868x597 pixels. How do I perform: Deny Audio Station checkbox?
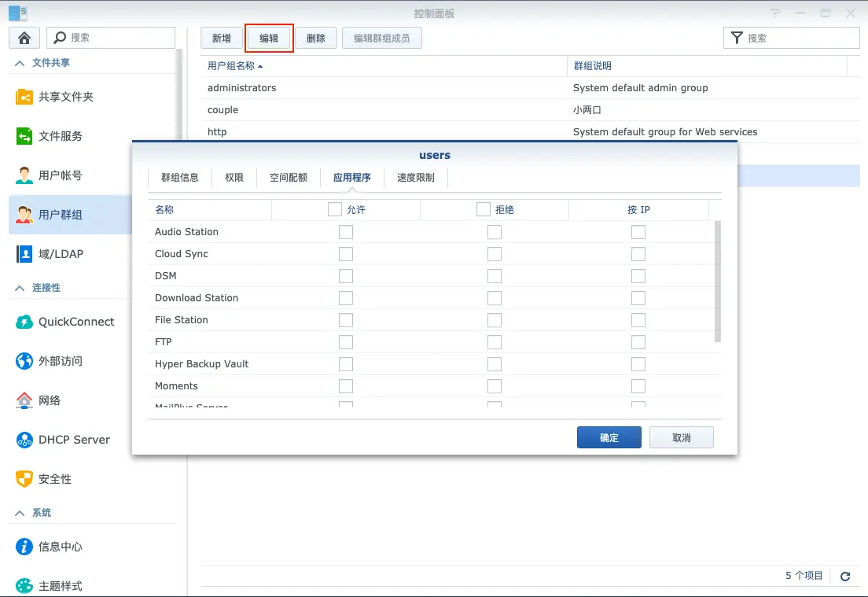[x=495, y=232]
